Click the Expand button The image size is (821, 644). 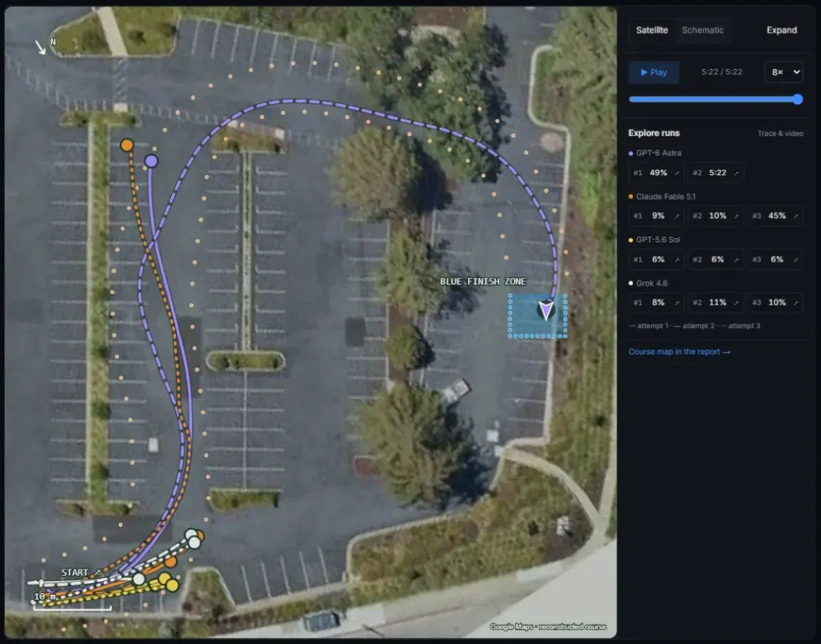point(781,30)
